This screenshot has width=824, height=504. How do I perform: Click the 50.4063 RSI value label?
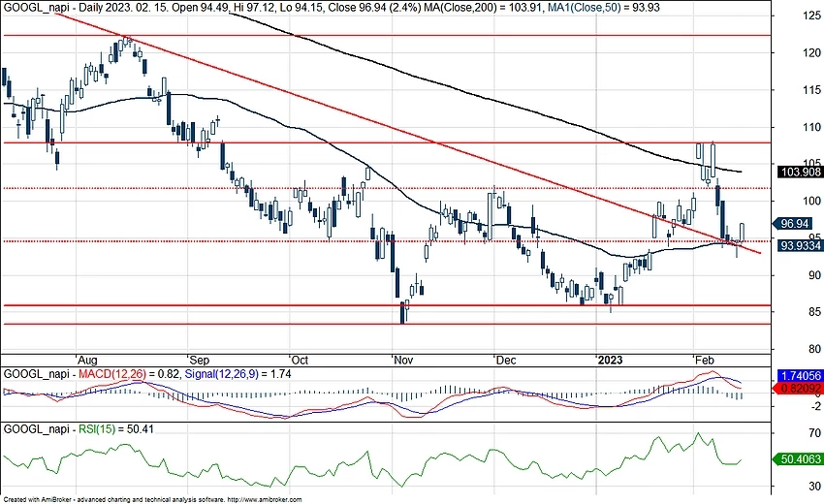(x=801, y=459)
